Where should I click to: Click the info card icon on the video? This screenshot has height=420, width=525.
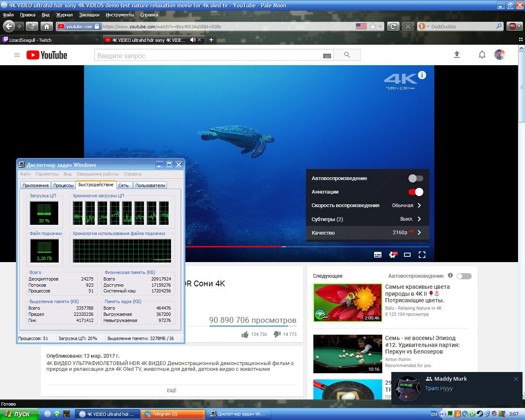[x=422, y=75]
